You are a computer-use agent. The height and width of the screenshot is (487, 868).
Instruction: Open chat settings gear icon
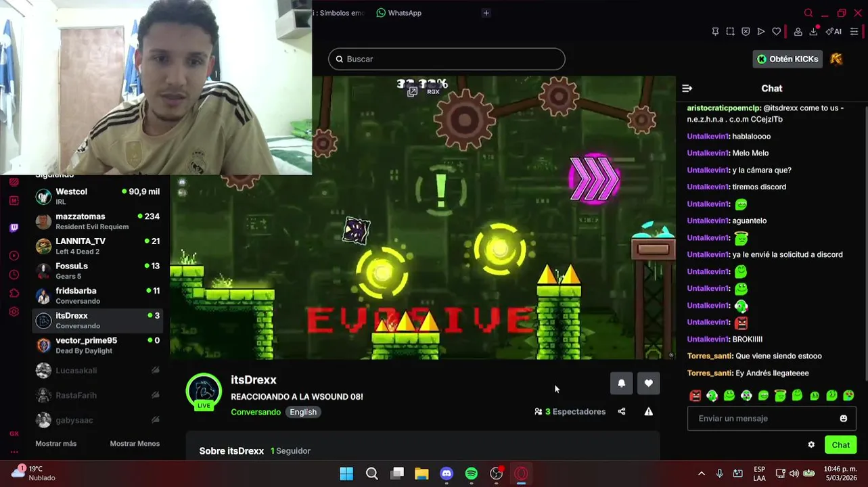[x=811, y=444]
